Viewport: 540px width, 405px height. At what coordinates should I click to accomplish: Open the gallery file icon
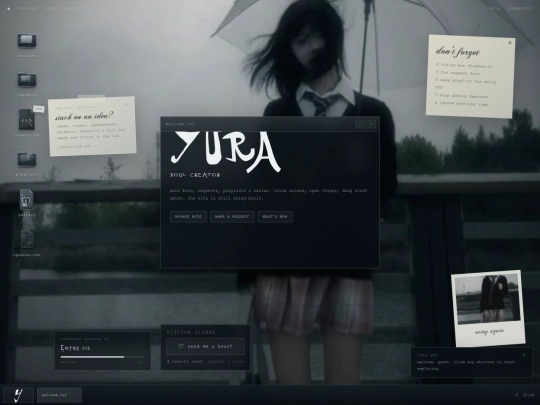[x=27, y=199]
